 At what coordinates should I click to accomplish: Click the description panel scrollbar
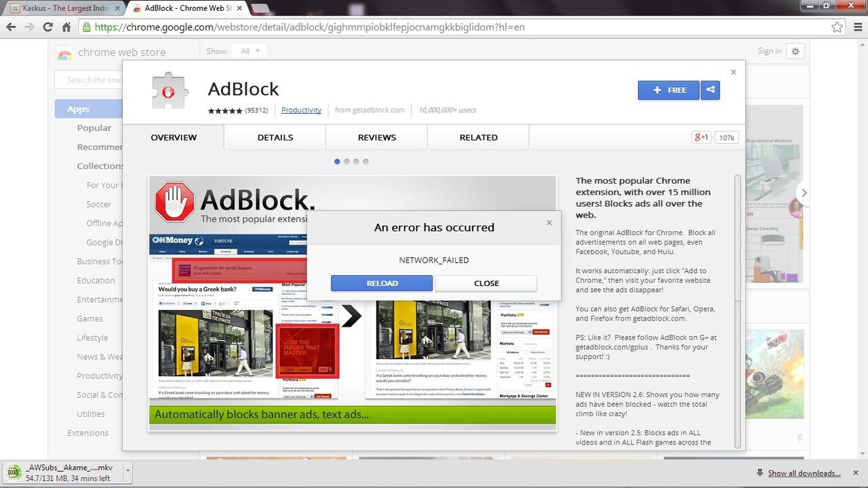[x=738, y=238]
